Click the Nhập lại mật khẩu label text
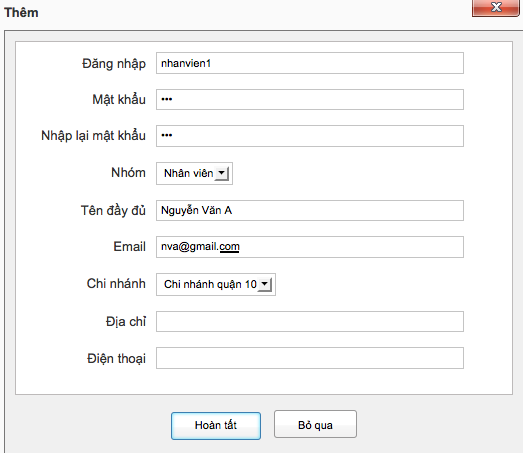Viewport: 523px width, 453px height. (93, 136)
